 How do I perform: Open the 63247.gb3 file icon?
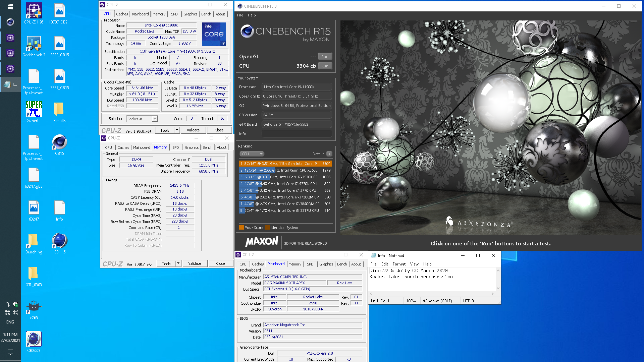tap(34, 178)
